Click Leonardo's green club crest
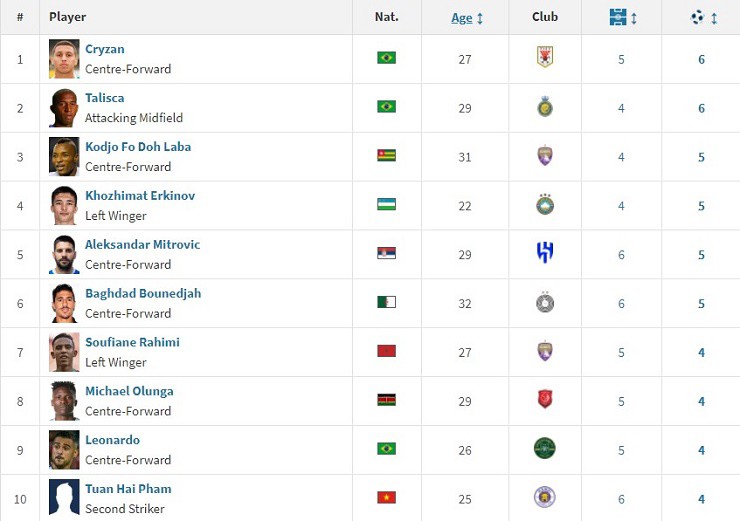Screen dimensions: 740x521 tap(545, 449)
